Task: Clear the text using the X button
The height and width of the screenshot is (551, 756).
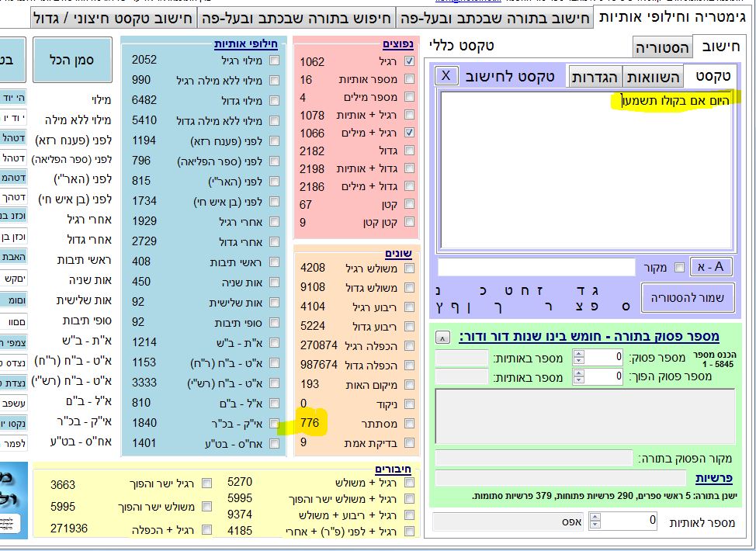Action: pos(446,75)
